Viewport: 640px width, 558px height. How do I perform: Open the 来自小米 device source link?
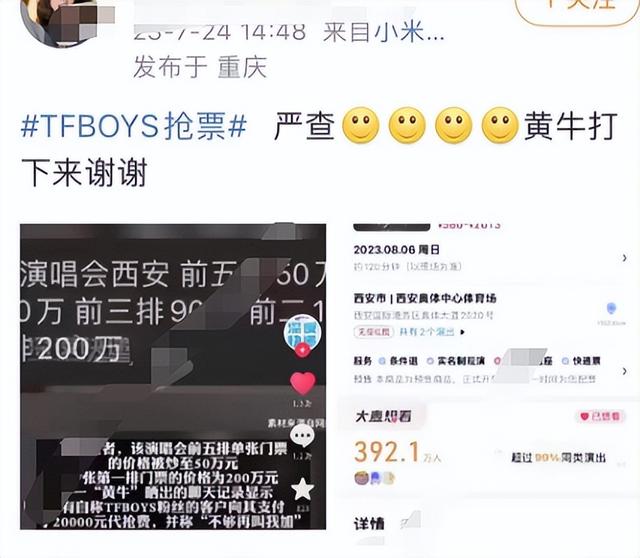383,32
